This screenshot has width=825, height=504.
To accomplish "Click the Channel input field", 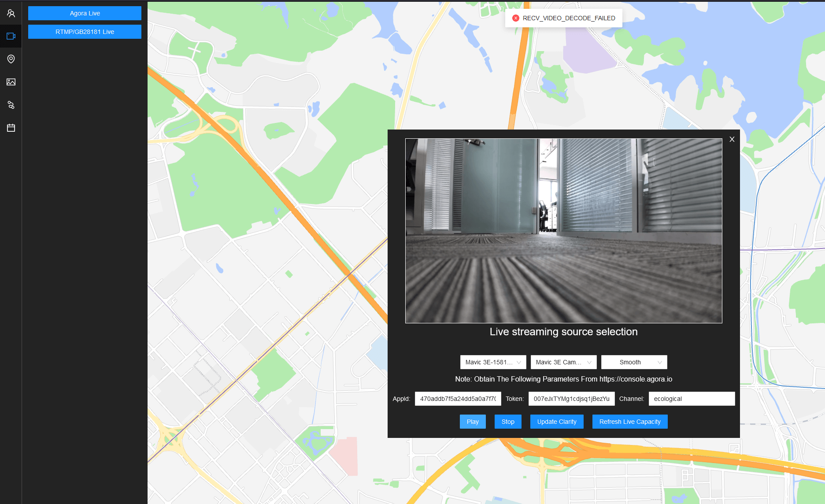I will [692, 399].
